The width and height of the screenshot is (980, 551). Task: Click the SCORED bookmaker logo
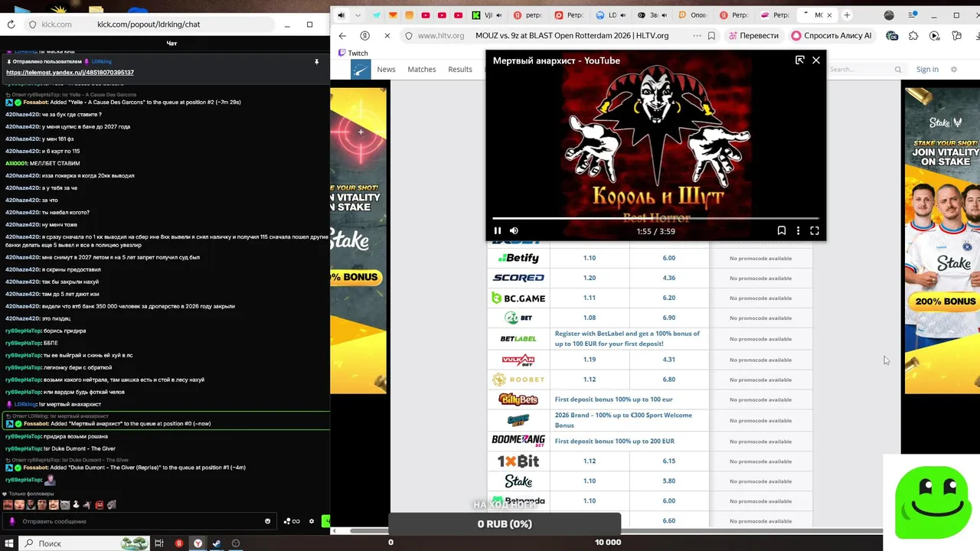[518, 278]
